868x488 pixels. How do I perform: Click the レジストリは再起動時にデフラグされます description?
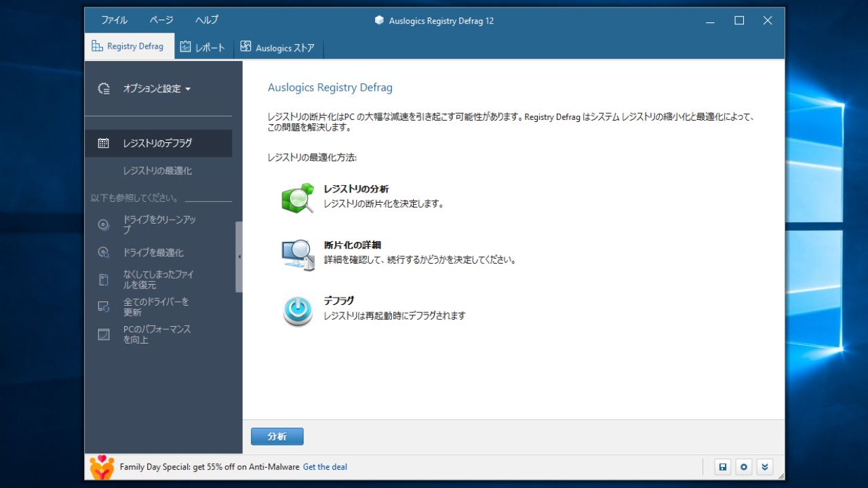pos(395,316)
